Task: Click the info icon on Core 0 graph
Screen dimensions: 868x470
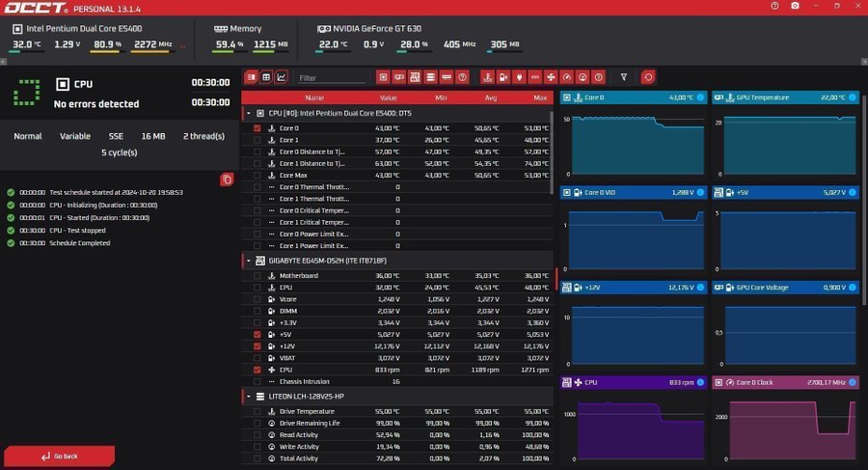Action: point(701,97)
